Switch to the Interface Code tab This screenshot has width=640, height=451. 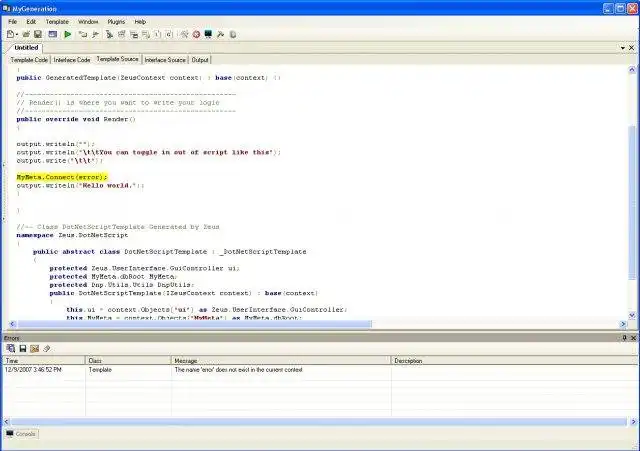pyautogui.click(x=72, y=60)
